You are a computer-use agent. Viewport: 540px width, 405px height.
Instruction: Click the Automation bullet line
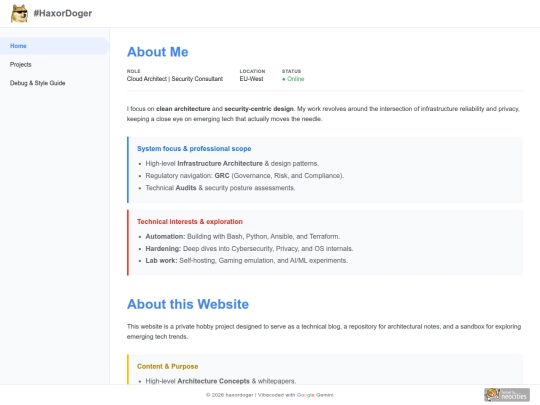point(242,237)
